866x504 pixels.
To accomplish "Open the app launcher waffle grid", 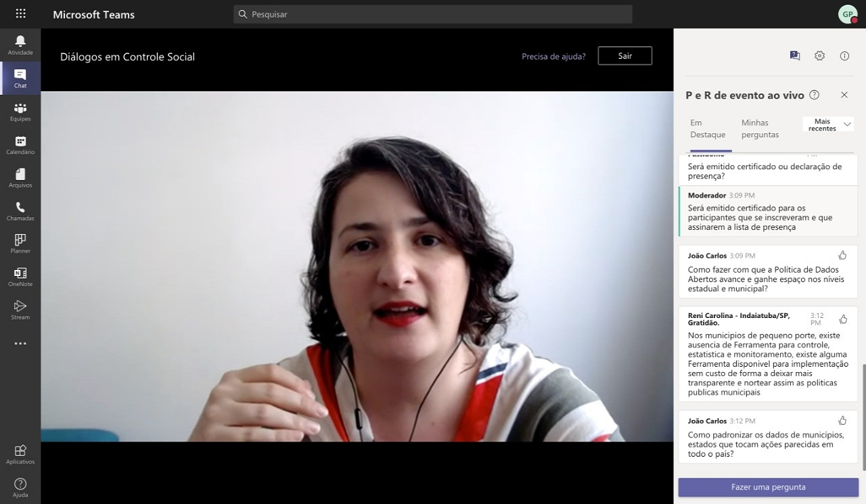I will pos(20,14).
